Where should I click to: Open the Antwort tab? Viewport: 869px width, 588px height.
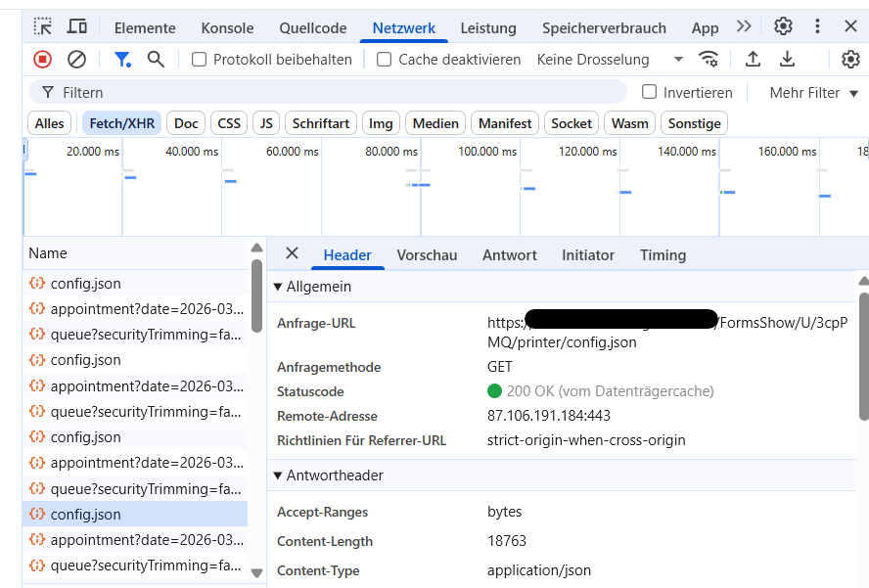coord(509,255)
